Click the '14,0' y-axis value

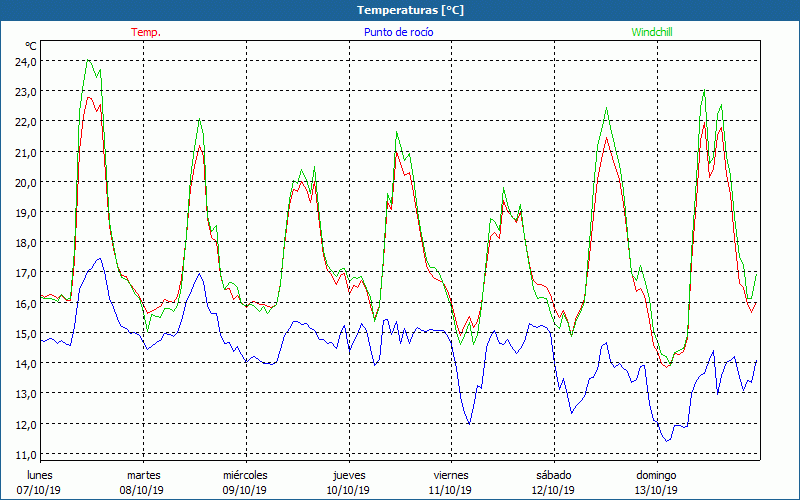click(x=26, y=364)
